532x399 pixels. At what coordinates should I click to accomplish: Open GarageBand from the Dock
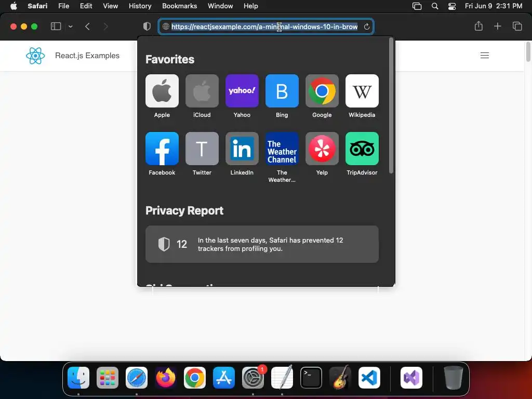pos(340,378)
